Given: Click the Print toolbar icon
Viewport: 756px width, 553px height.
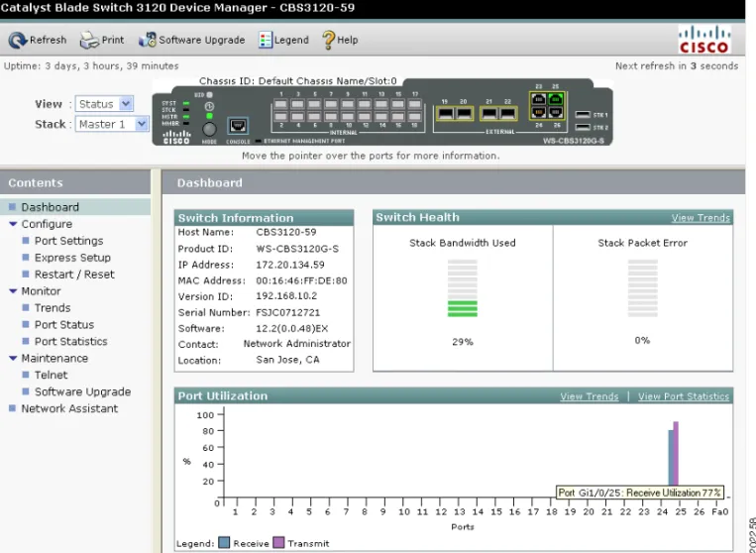Looking at the screenshot, I should 89,41.
